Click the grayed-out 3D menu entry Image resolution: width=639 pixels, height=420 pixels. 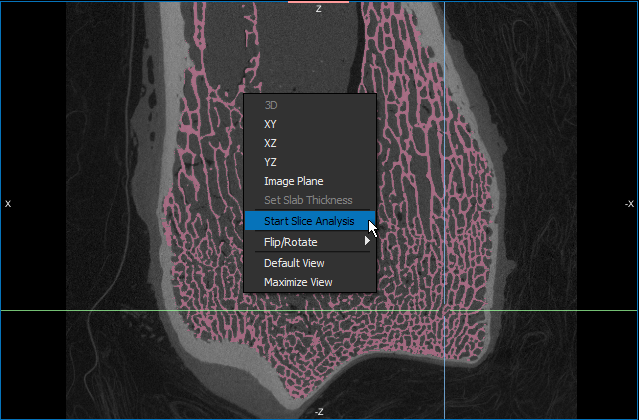[x=271, y=104]
